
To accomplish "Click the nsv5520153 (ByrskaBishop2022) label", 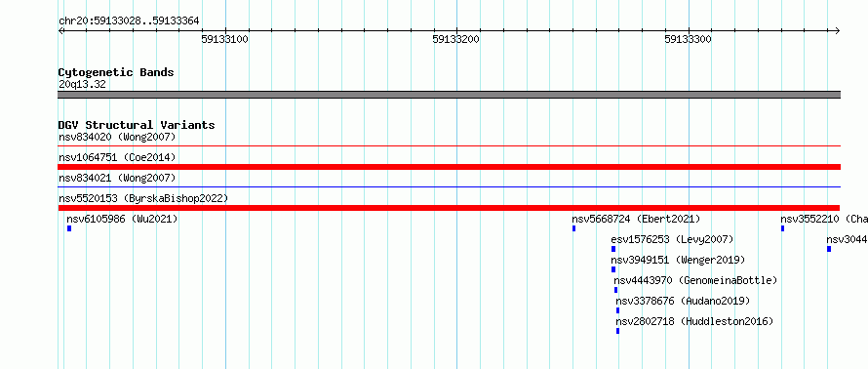I will tap(143, 198).
